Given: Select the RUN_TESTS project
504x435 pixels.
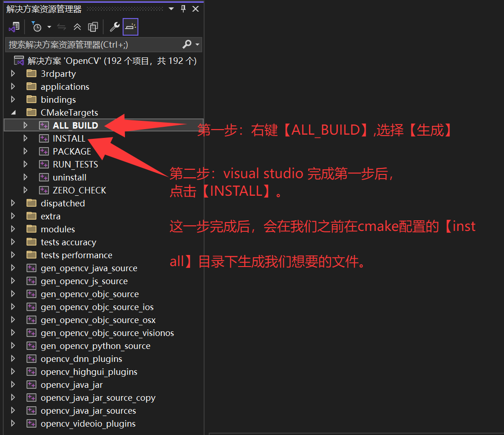Looking at the screenshot, I should pos(75,164).
